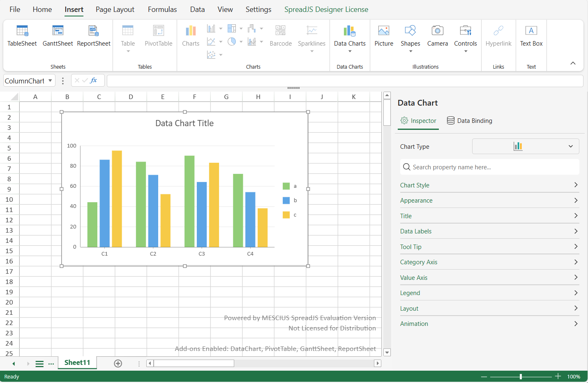
Task: Click the zoom out minus icon
Action: (484, 376)
